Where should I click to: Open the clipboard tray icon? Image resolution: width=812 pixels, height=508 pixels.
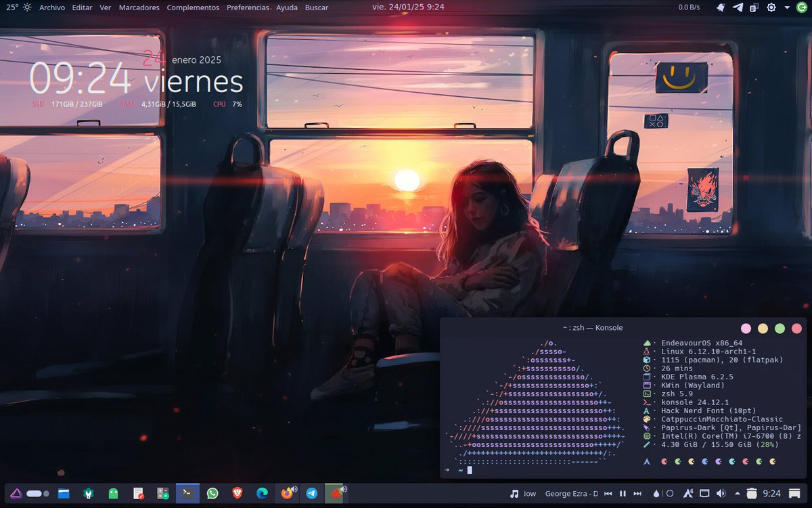754,7
